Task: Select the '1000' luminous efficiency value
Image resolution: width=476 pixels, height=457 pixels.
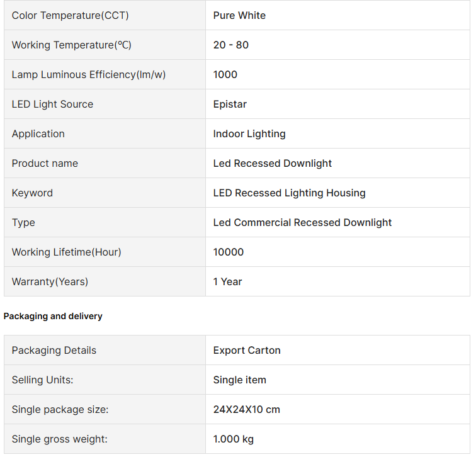Action: [225, 74]
